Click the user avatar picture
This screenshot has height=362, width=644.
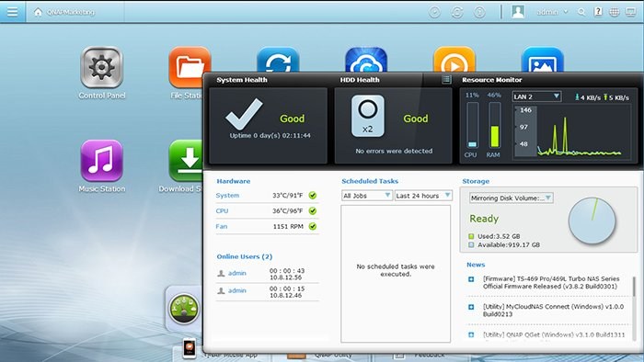pos(518,11)
